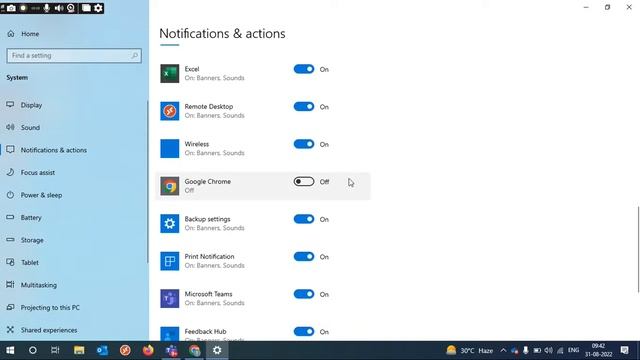Open the Action Center notification icon
Viewport: 640px width, 360px height.
click(624, 350)
